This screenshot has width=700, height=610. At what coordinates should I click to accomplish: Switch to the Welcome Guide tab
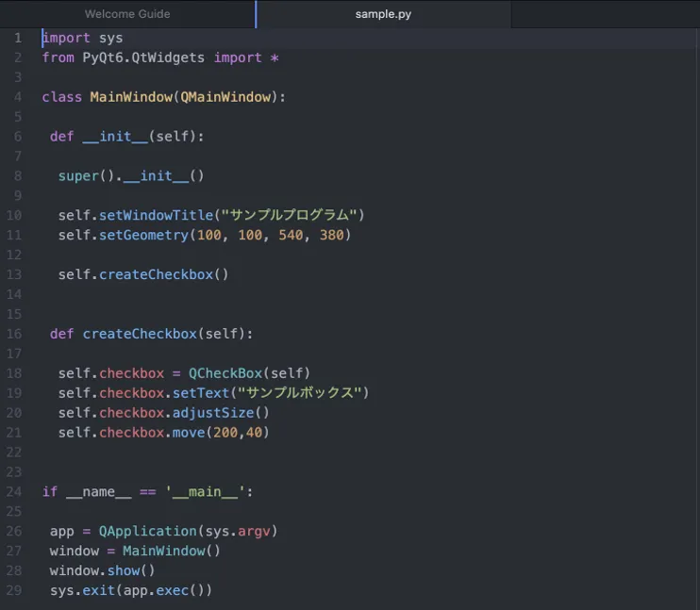[x=127, y=14]
